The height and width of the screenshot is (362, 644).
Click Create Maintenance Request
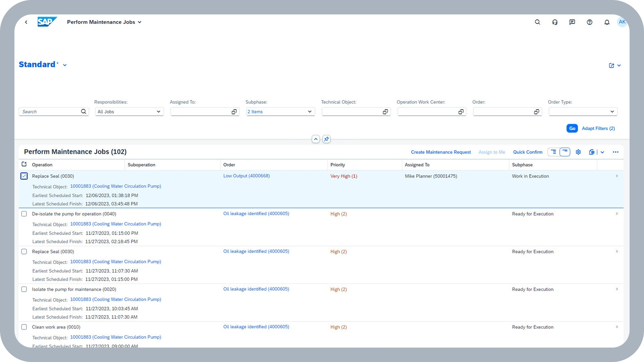pos(441,152)
